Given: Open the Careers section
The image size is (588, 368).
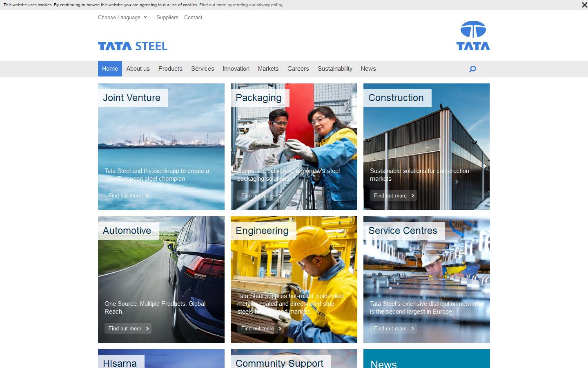Looking at the screenshot, I should (298, 69).
